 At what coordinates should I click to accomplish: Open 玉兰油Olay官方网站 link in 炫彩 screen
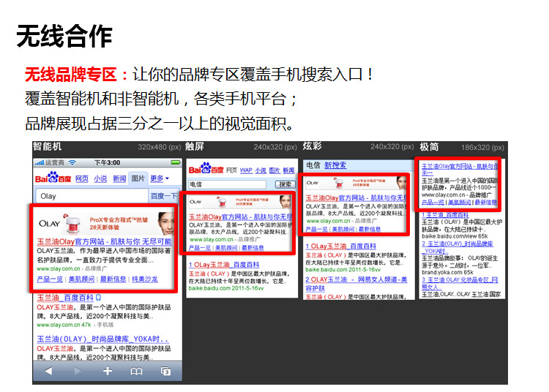[356, 198]
